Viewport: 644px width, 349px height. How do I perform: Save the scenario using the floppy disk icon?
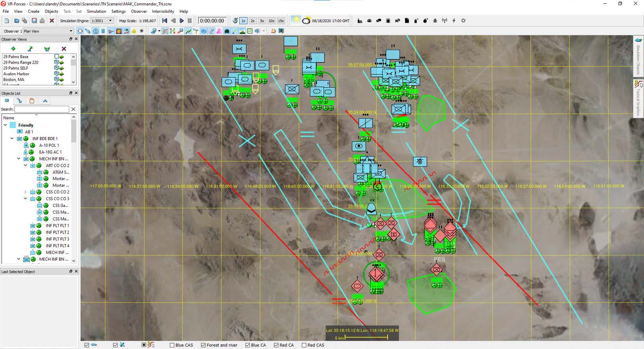click(34, 21)
